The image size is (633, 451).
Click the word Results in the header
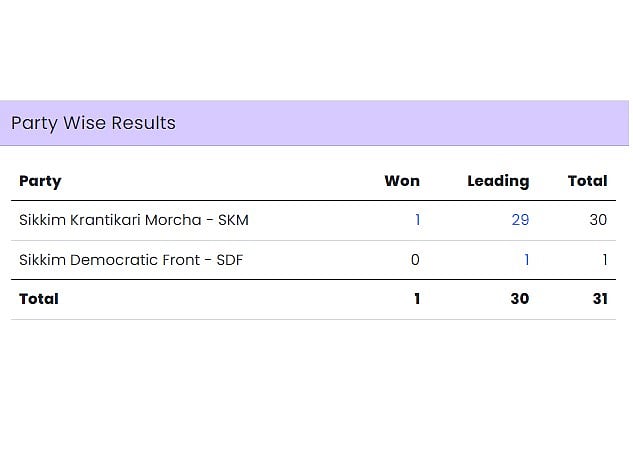(x=143, y=123)
